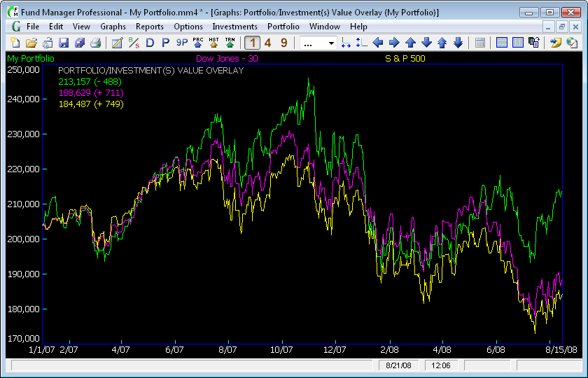The height and width of the screenshot is (378, 588).
Task: Click the 9P toolbar icon
Action: click(x=182, y=43)
